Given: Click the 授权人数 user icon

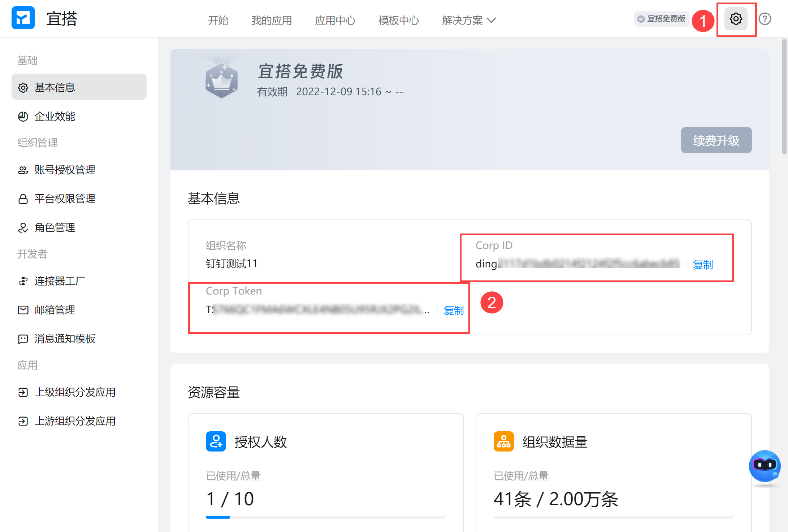Looking at the screenshot, I should coord(216,441).
